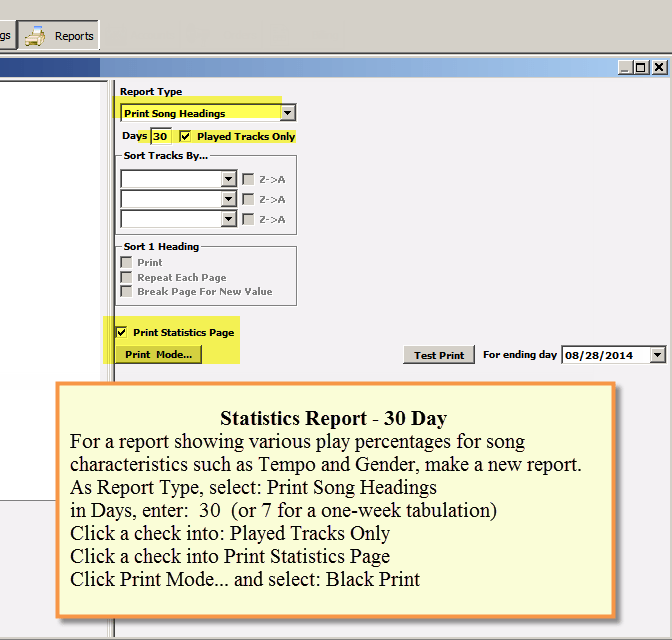Expand the third Sort Tracks By dropdown
Image resolution: width=672 pixels, height=640 pixels.
pos(229,219)
